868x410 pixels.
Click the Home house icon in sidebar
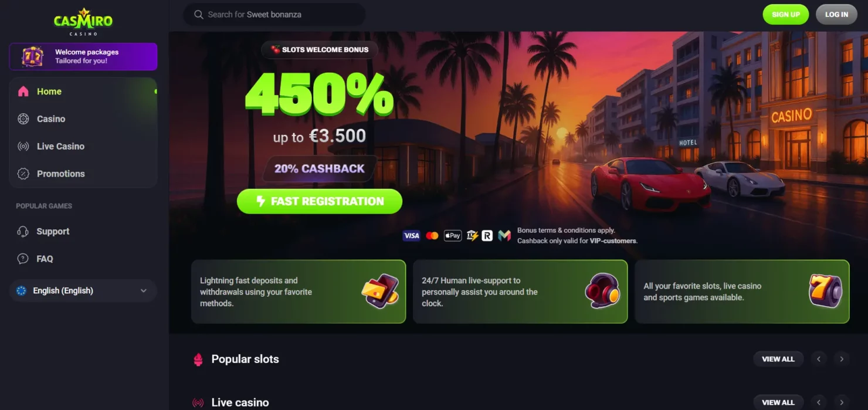(23, 92)
